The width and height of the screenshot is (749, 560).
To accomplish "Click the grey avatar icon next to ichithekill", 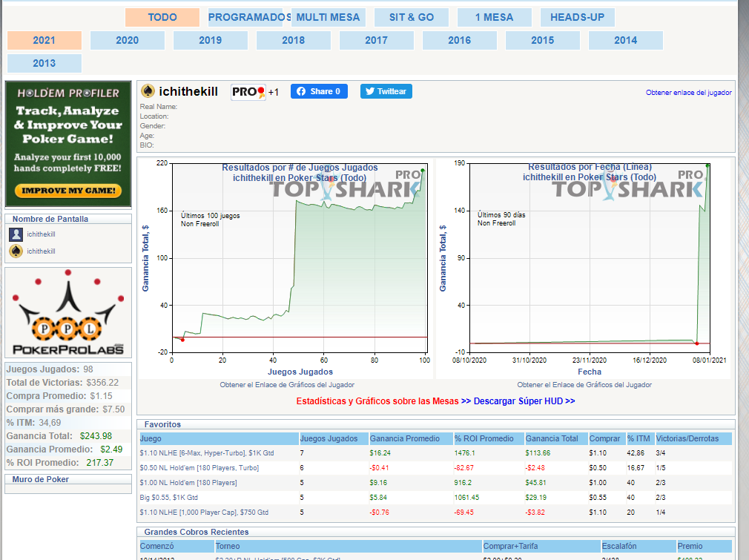I will click(x=16, y=234).
